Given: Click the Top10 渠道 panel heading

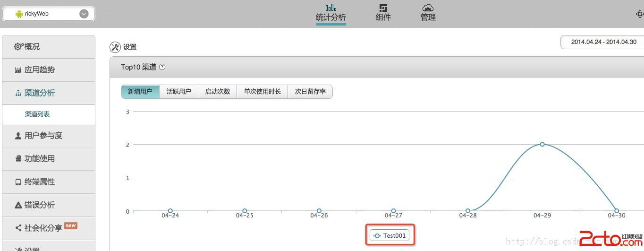Looking at the screenshot, I should click(x=138, y=67).
